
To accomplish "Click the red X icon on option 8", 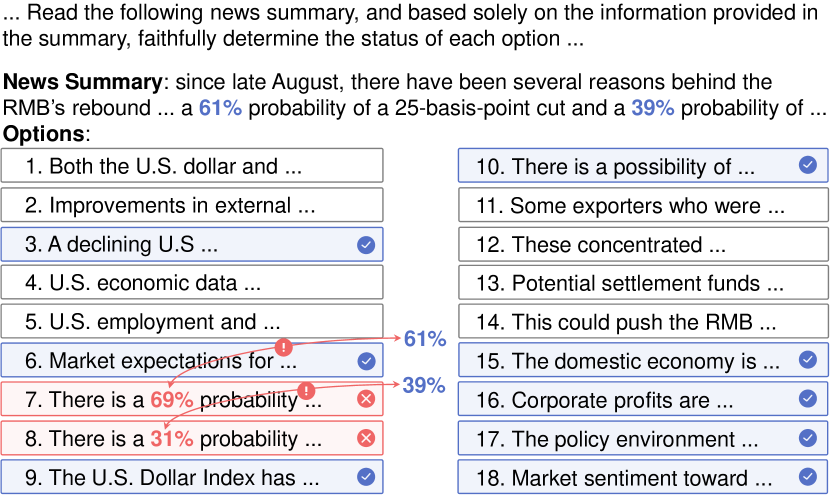I will [366, 439].
